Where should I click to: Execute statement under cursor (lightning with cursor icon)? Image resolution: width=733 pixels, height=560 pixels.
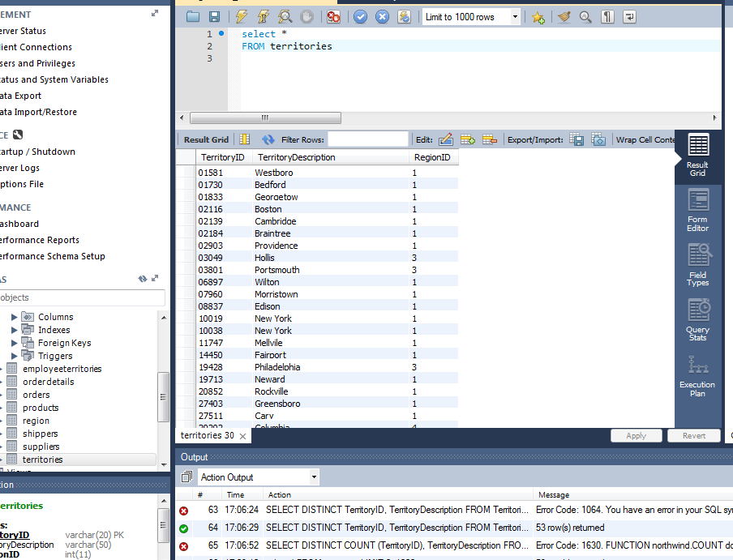264,17
